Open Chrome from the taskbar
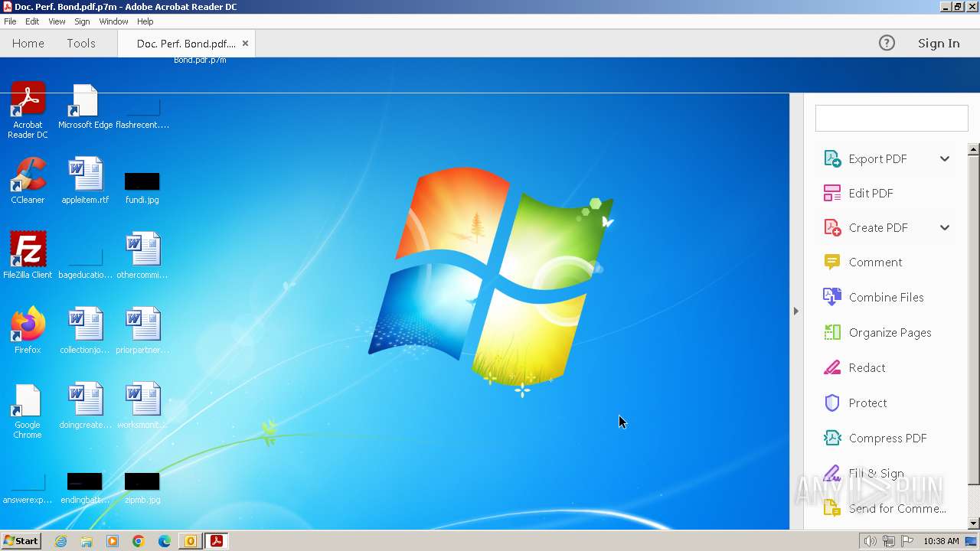Image resolution: width=980 pixels, height=551 pixels. 139,541
